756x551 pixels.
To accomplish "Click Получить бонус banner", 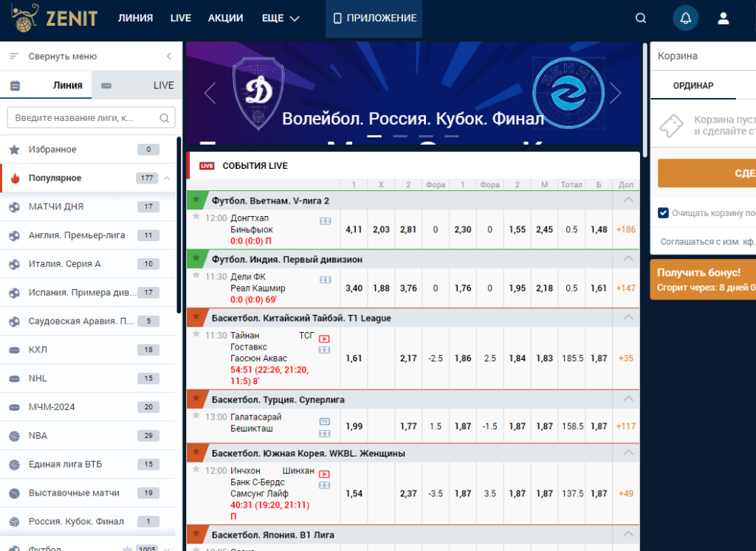I will tap(703, 280).
